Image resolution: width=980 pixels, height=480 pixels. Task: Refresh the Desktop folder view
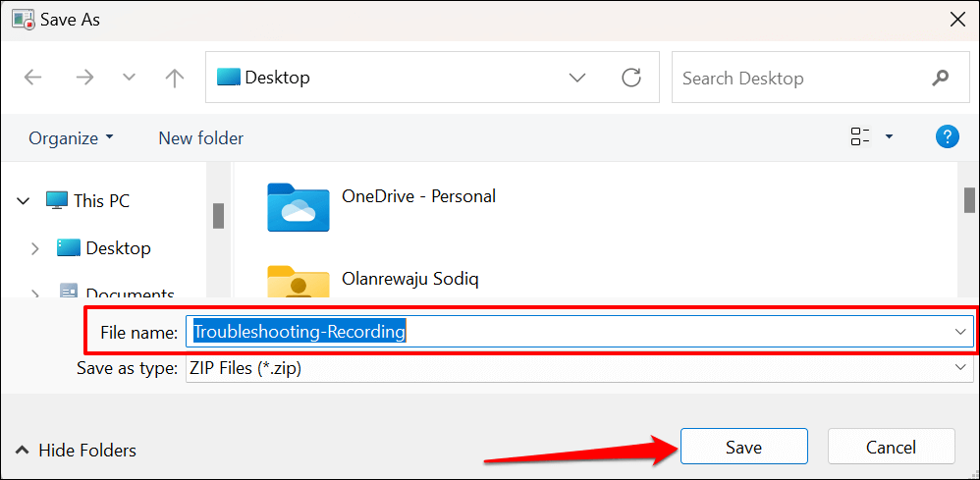tap(631, 79)
